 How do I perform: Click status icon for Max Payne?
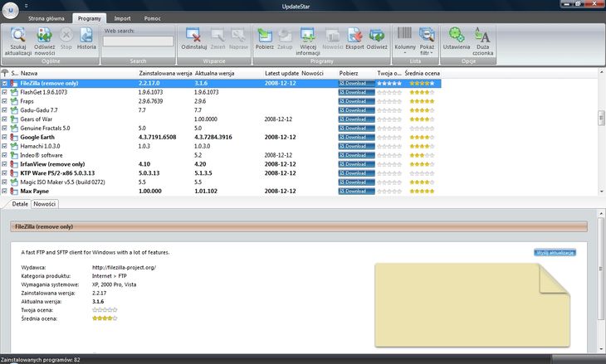coord(14,191)
